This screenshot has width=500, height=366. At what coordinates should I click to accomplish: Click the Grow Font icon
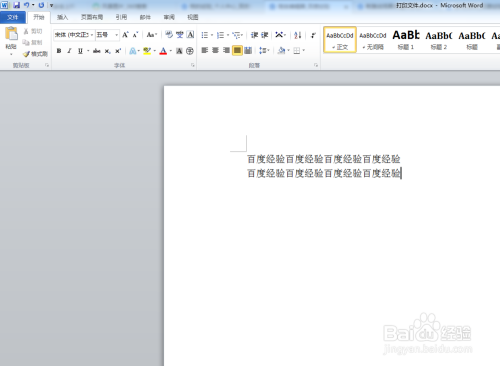(x=125, y=35)
